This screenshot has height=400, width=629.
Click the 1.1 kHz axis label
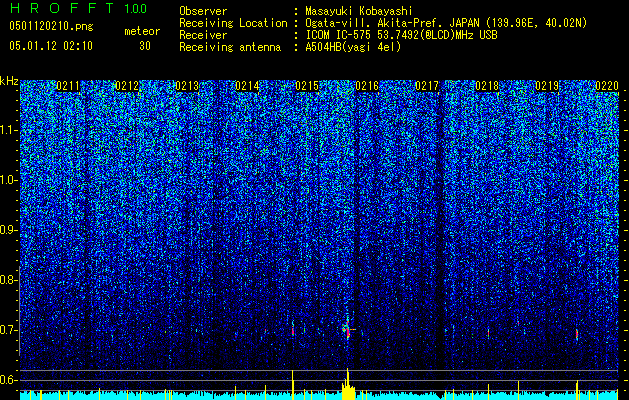point(9,130)
